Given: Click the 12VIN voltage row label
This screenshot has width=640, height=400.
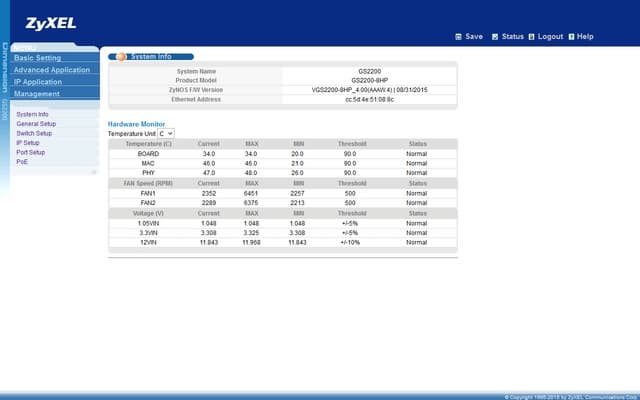Looking at the screenshot, I should 148,242.
